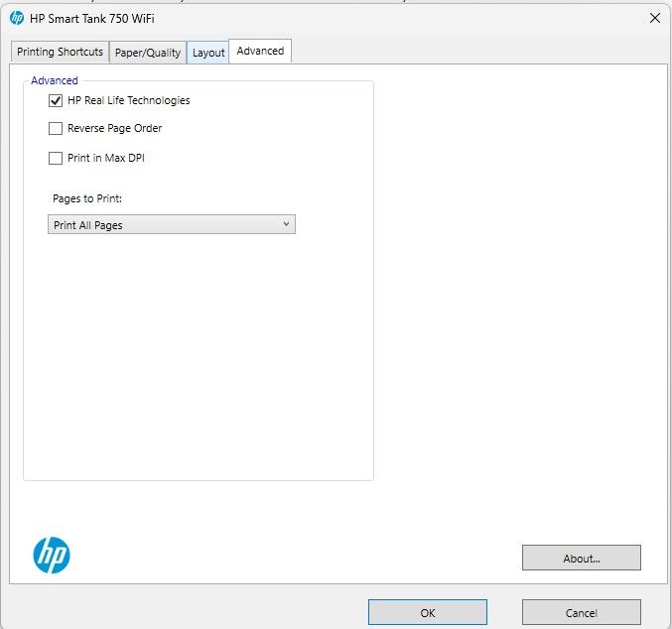Select the Advanced tab
The height and width of the screenshot is (629, 672).
(260, 51)
